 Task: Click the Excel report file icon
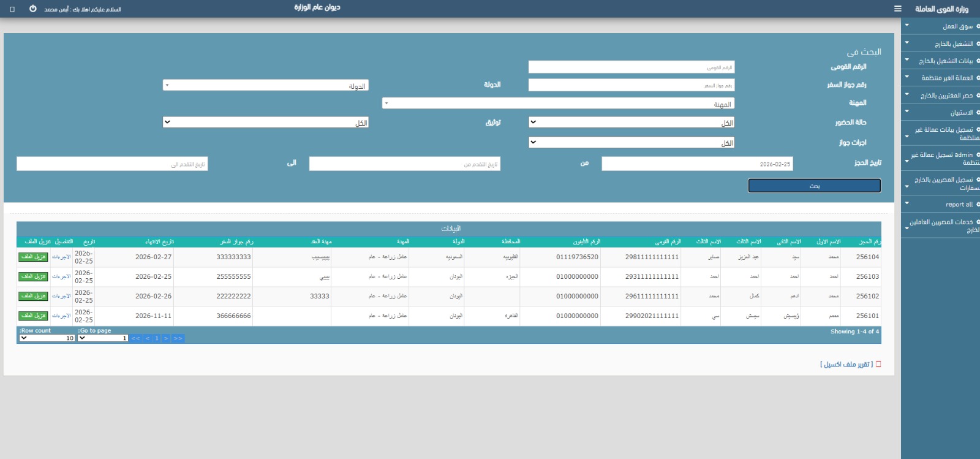pyautogui.click(x=878, y=364)
